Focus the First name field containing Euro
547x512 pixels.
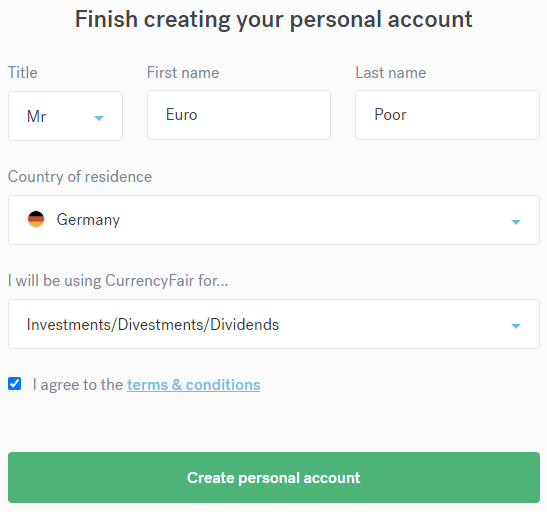pyautogui.click(x=239, y=115)
